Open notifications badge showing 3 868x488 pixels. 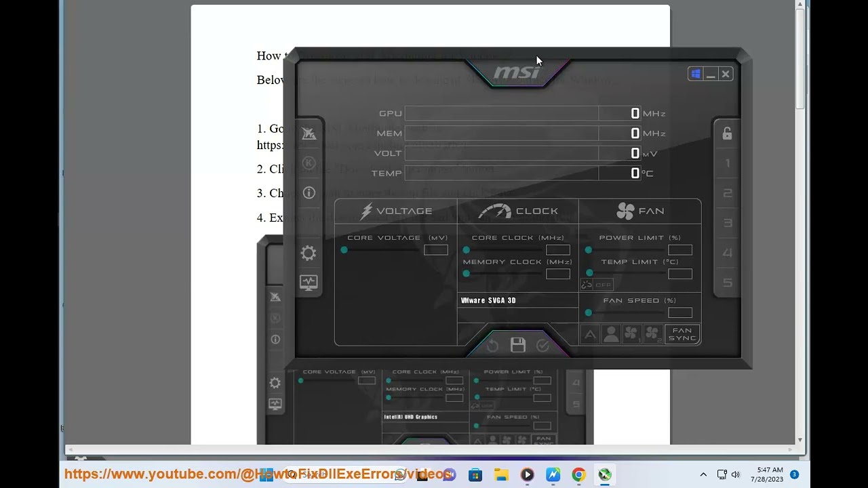pyautogui.click(x=794, y=474)
